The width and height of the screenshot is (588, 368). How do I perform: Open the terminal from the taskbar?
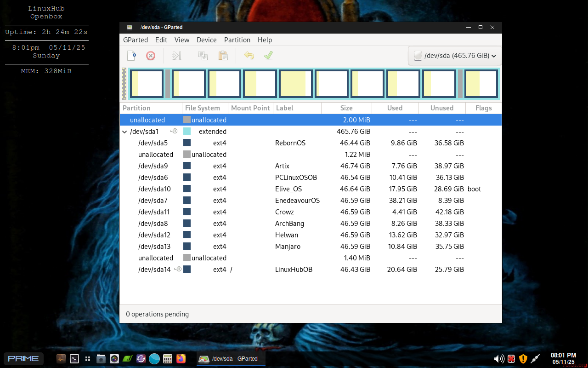74,359
